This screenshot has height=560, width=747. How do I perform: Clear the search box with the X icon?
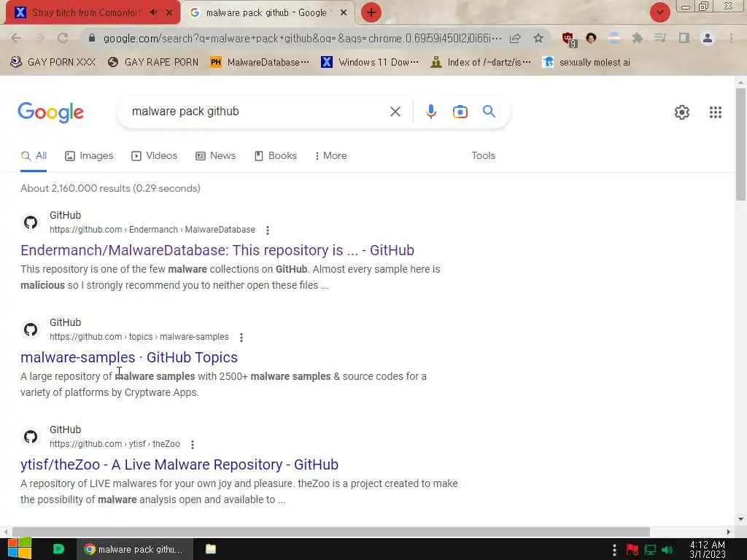(395, 112)
